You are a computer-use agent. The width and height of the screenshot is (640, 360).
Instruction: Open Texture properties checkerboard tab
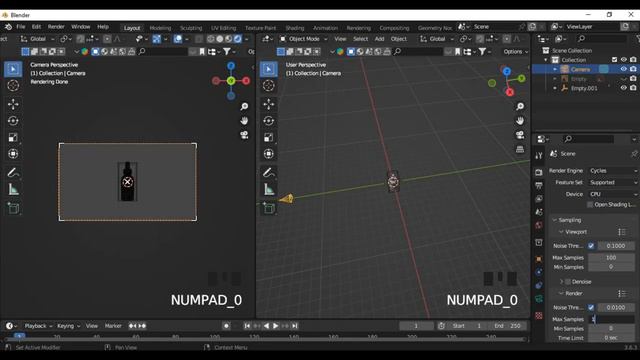(x=539, y=316)
